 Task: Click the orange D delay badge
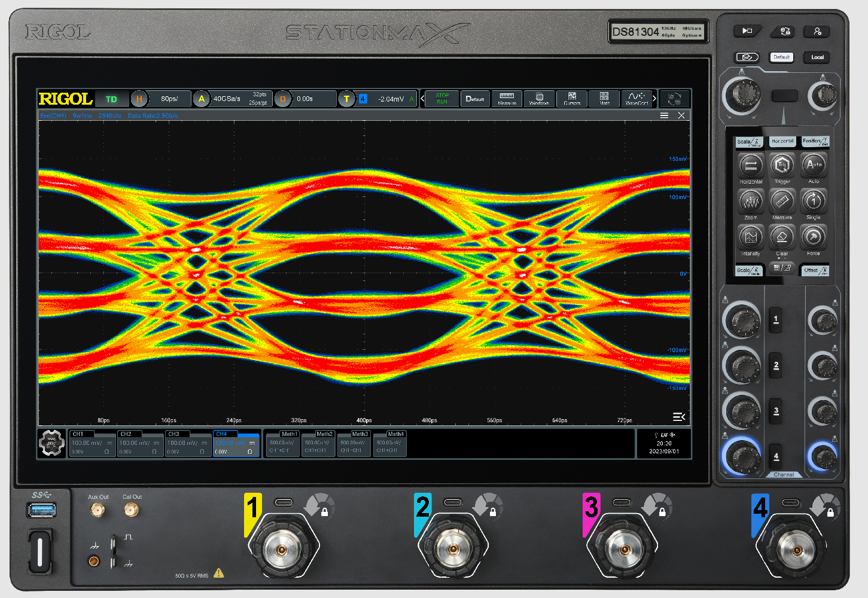click(x=283, y=99)
